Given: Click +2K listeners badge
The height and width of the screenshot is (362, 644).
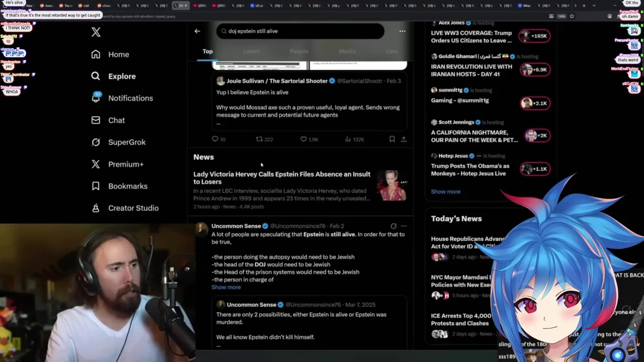Looking at the screenshot, I should click(x=537, y=135).
